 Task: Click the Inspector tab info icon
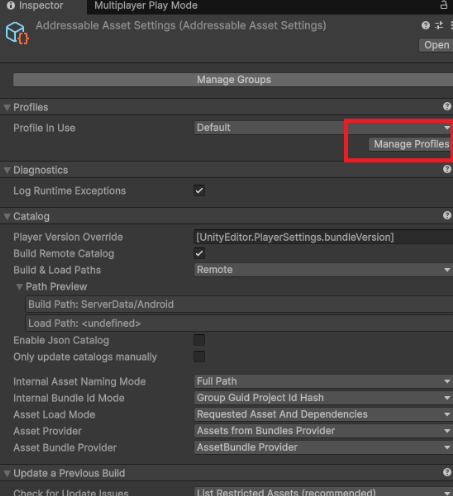11,5
